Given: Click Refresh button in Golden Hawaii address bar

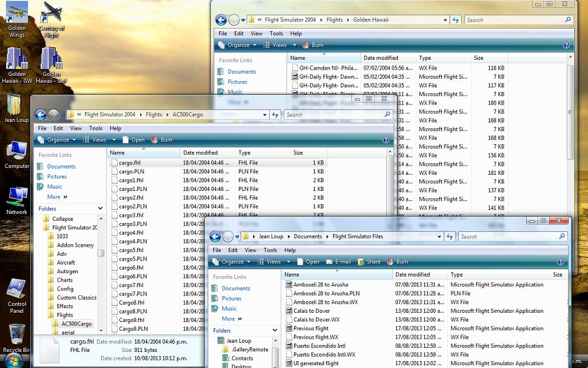Looking at the screenshot, I should [455, 20].
